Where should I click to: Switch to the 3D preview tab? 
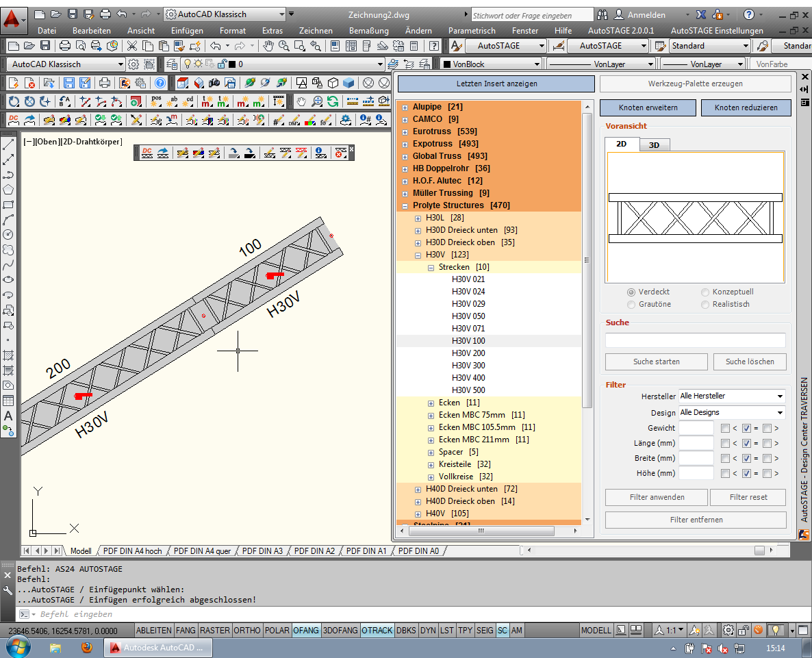[654, 145]
